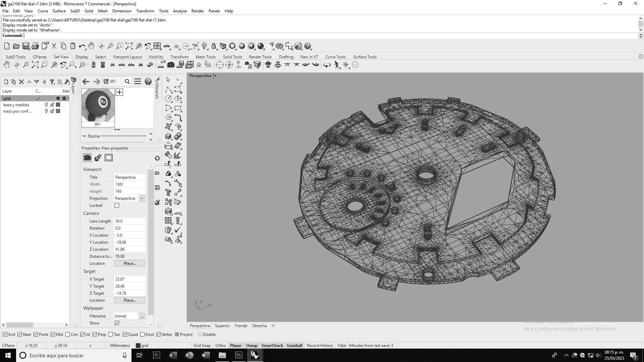
Task: Click the command history scroll down arrow
Action: (641, 30)
